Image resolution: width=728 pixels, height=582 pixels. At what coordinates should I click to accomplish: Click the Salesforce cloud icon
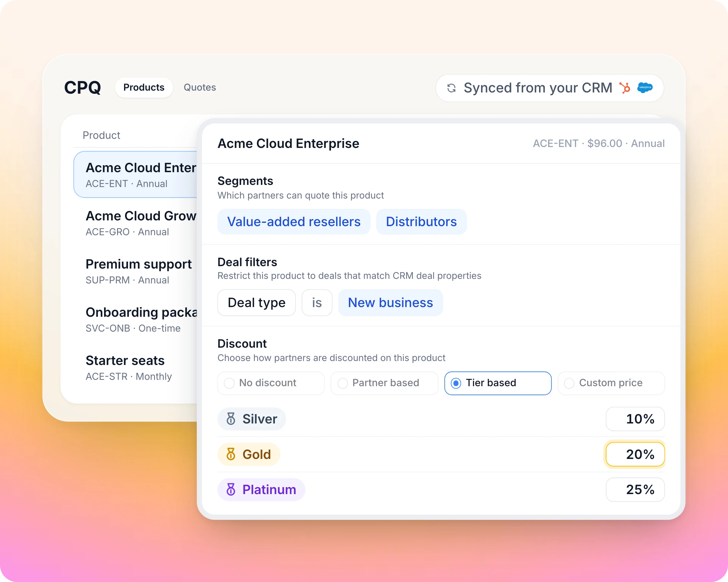pyautogui.click(x=645, y=87)
